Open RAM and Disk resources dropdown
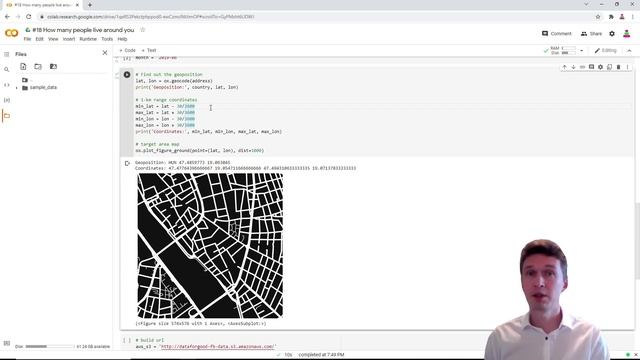The width and height of the screenshot is (640, 360). click(582, 51)
